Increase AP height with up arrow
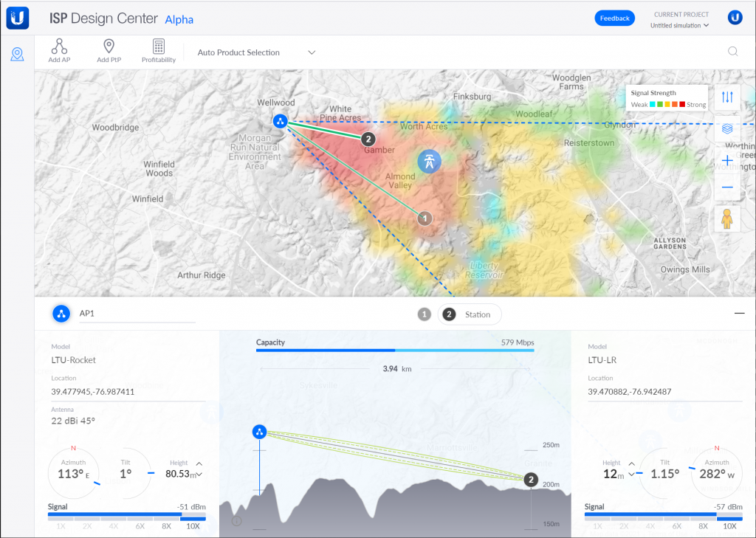 (x=199, y=464)
